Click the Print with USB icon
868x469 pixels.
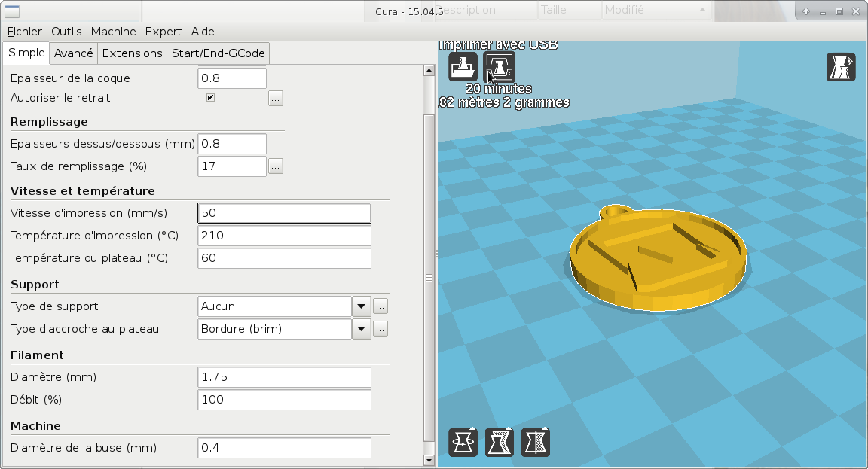point(500,67)
